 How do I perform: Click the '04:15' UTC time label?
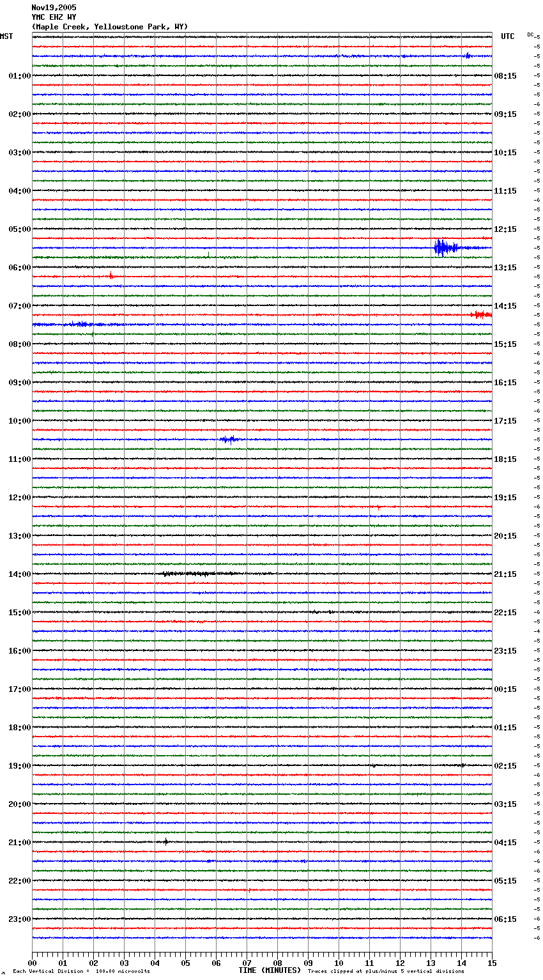(505, 843)
